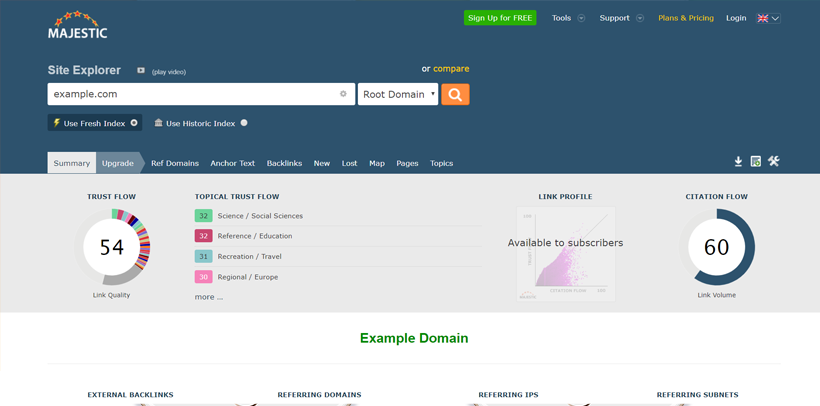
Task: Open the Backlinks tab
Action: pos(284,163)
